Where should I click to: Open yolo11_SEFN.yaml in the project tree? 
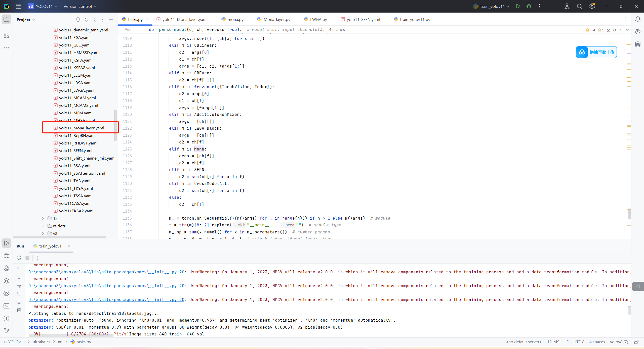pyautogui.click(x=75, y=151)
